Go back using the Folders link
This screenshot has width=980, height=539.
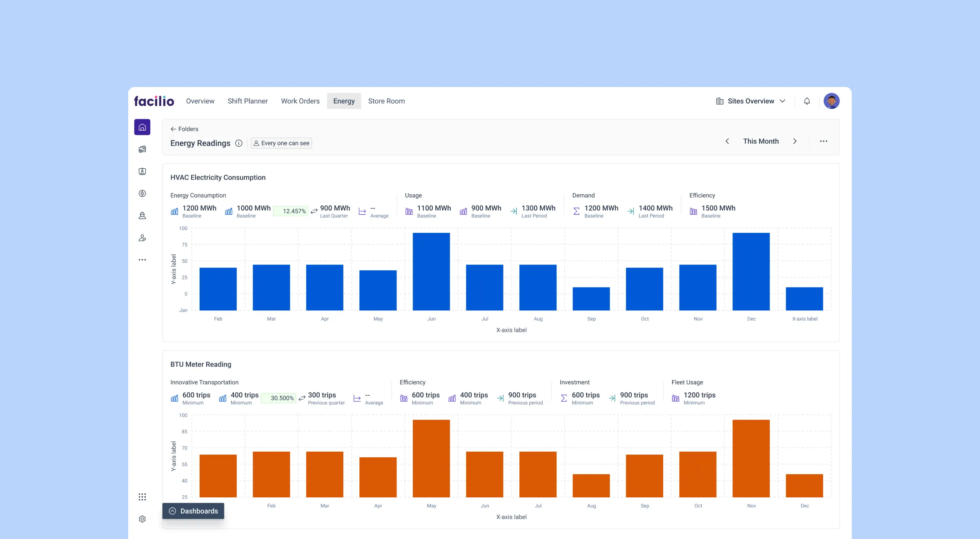(184, 129)
